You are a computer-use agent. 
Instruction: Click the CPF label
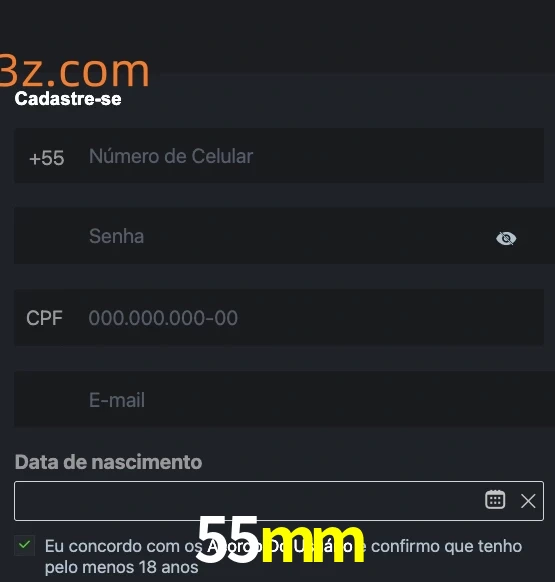coord(44,318)
